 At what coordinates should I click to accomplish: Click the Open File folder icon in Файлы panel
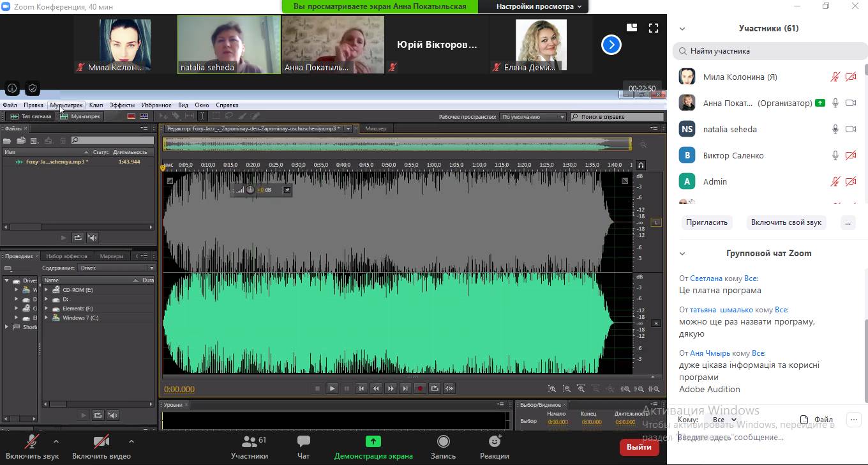[8, 141]
